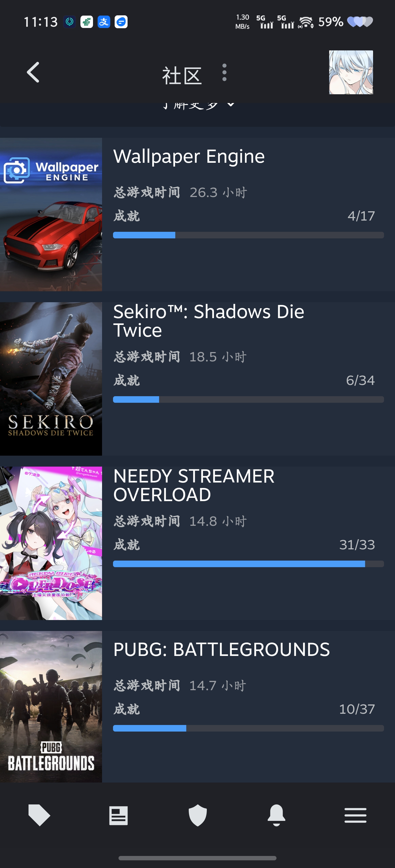Tap the Sekiro cover art
395x868 pixels.
[51, 379]
